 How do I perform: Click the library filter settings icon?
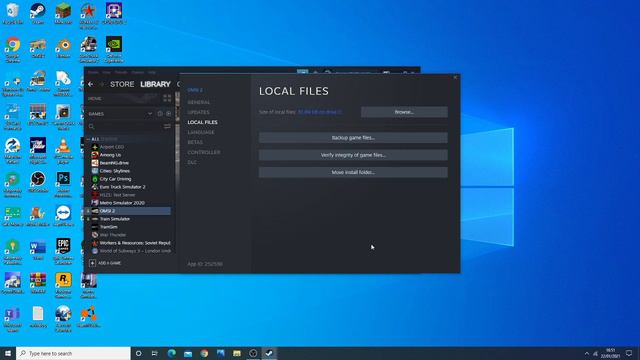167,127
